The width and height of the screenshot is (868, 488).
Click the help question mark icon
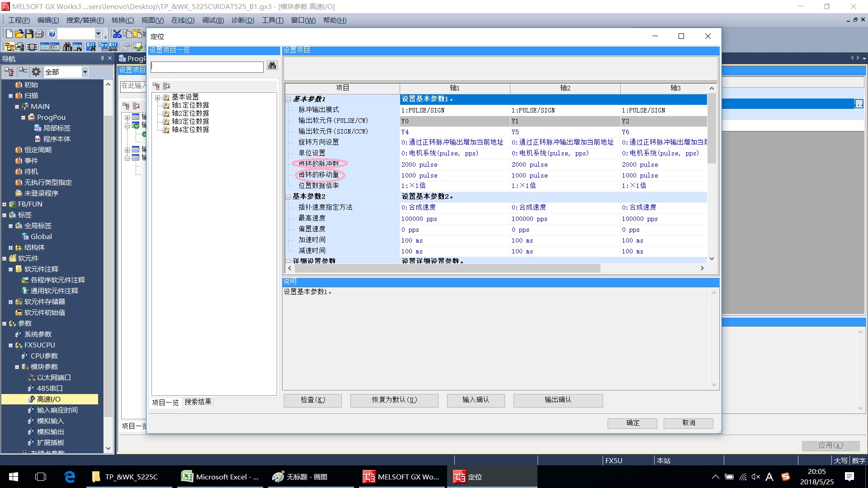tap(52, 34)
